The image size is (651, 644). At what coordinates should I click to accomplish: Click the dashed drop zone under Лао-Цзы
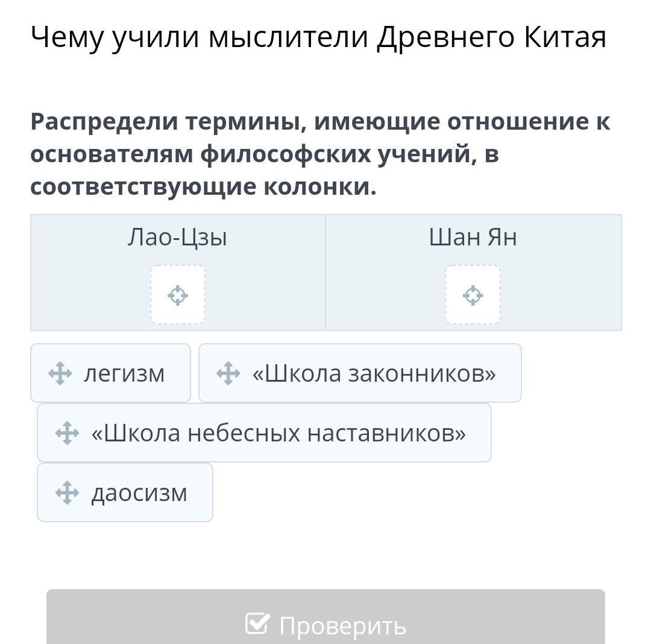point(178,294)
